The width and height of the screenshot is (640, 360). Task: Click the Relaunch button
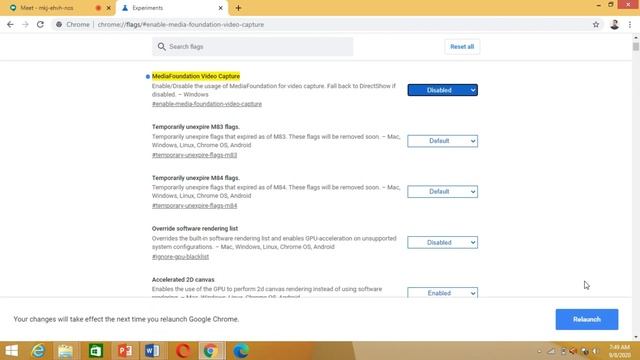587,319
